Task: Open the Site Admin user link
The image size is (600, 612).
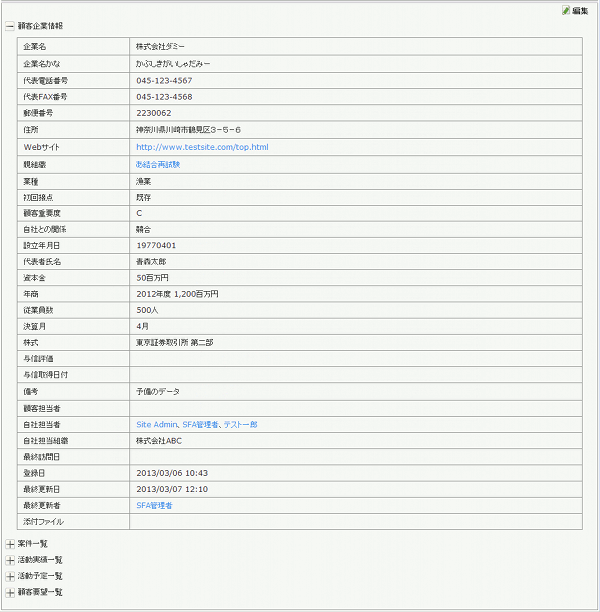Action: (157, 425)
